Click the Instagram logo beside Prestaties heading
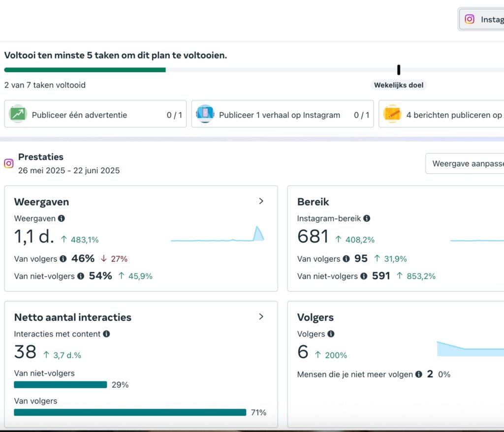 tap(9, 164)
